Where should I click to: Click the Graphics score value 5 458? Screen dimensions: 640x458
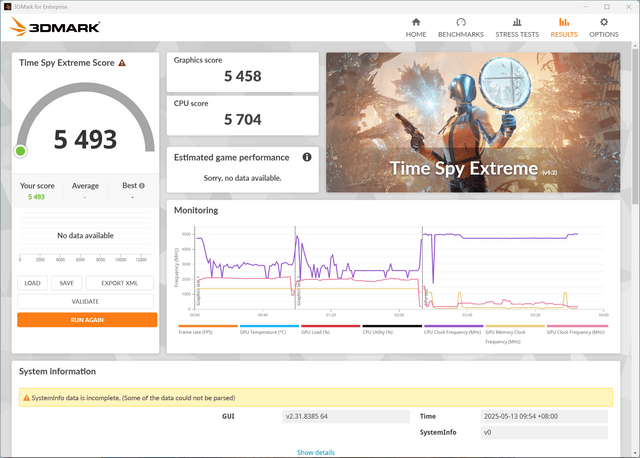242,76
